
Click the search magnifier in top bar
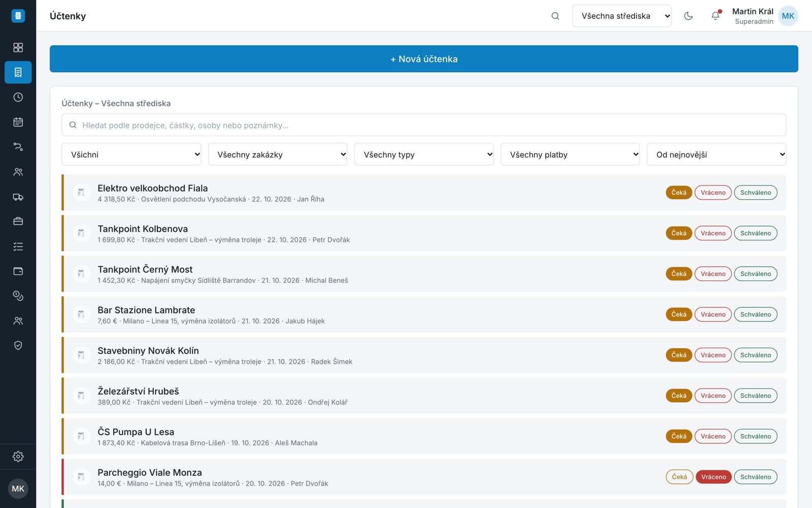click(x=555, y=16)
